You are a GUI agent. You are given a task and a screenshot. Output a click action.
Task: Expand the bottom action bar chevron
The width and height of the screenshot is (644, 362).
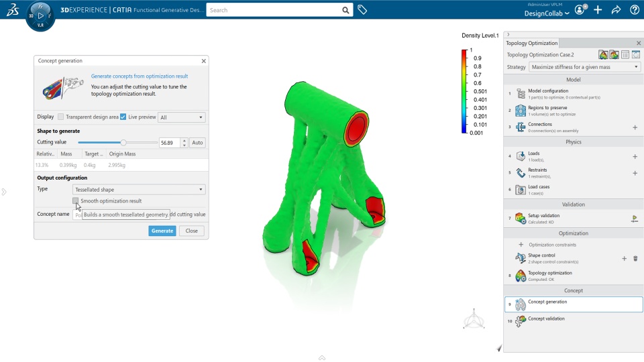(322, 358)
